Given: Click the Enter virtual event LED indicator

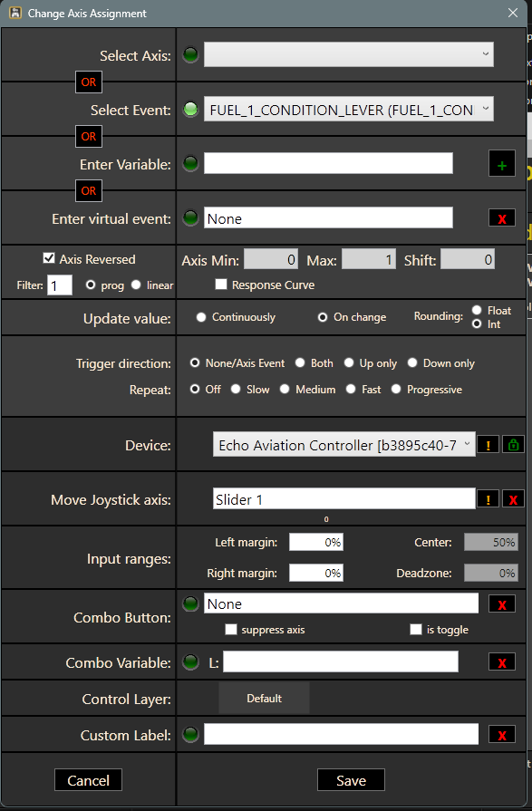Looking at the screenshot, I should coord(190,217).
